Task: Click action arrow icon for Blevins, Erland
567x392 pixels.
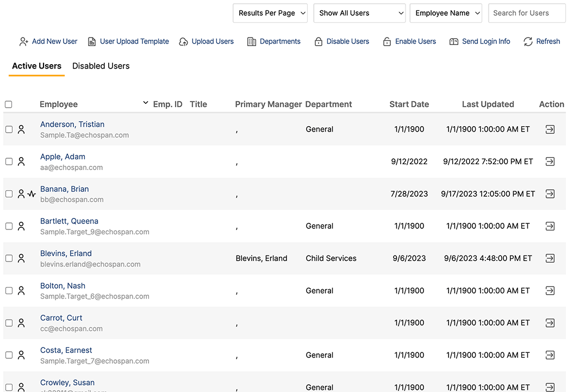Action: point(550,258)
